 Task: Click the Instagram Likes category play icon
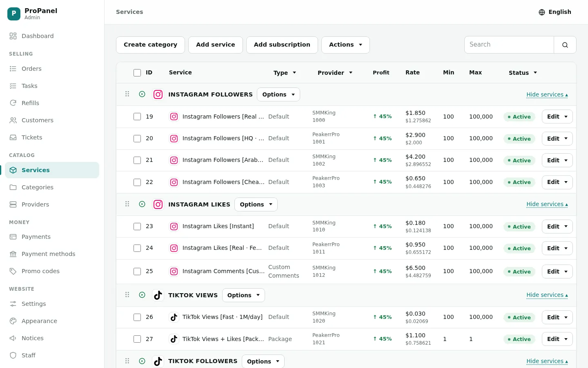coord(142,204)
